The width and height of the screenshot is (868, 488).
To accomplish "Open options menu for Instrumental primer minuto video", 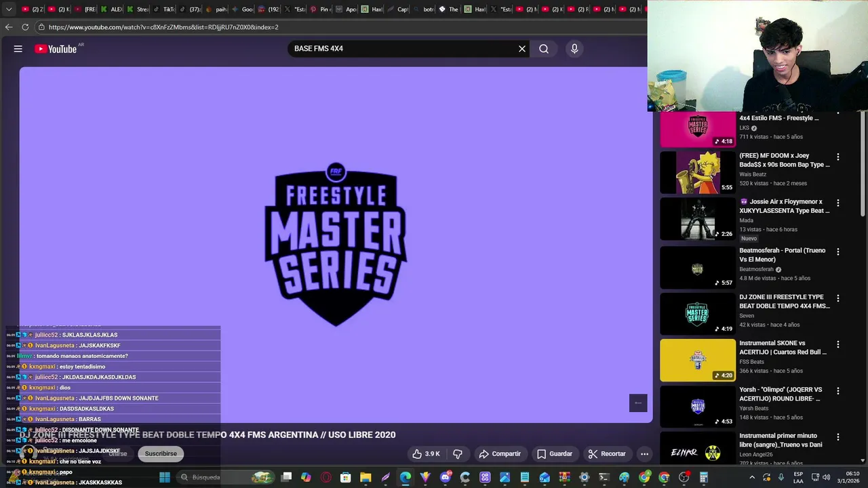I will click(838, 437).
